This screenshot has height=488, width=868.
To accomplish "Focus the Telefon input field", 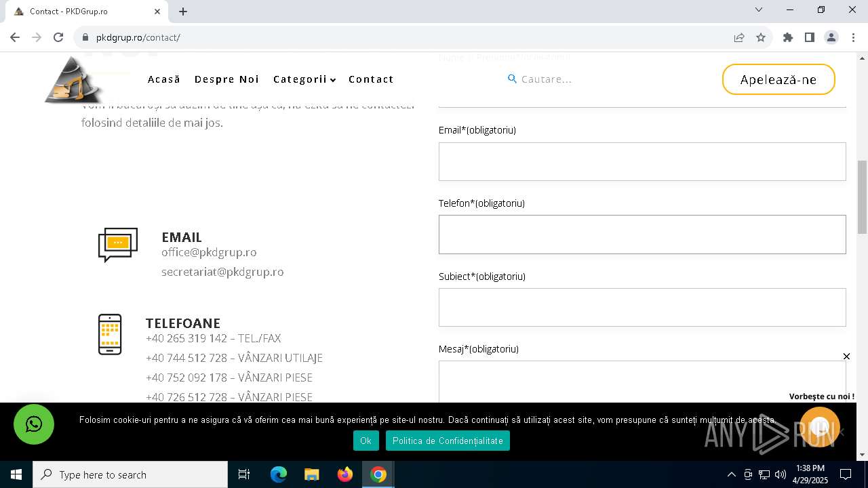I will 642,235.
